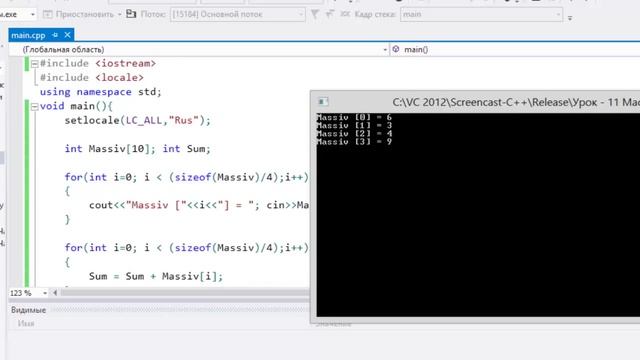Click console line 'Massiv [0] = 6'
The image size is (640, 360).
coord(354,118)
